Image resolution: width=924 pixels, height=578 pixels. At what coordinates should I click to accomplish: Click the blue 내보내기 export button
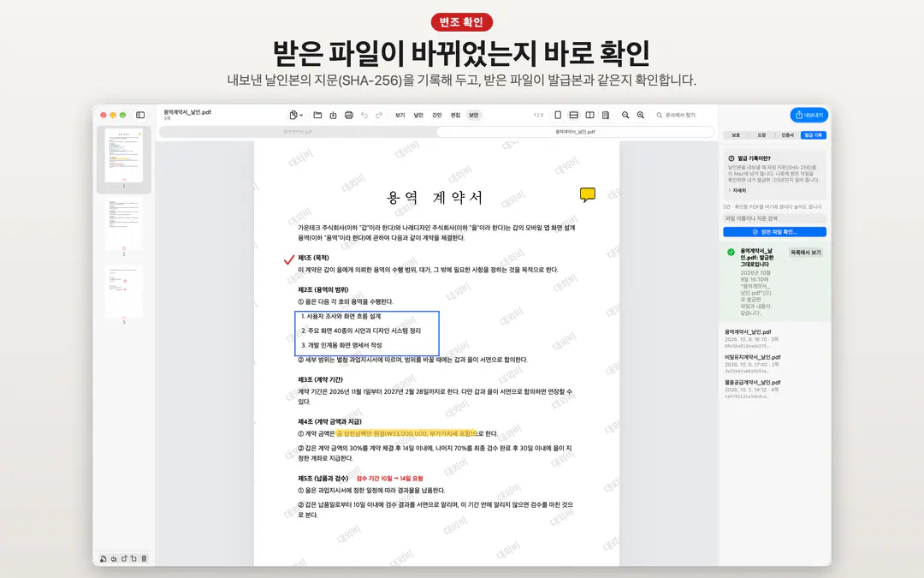pyautogui.click(x=809, y=115)
